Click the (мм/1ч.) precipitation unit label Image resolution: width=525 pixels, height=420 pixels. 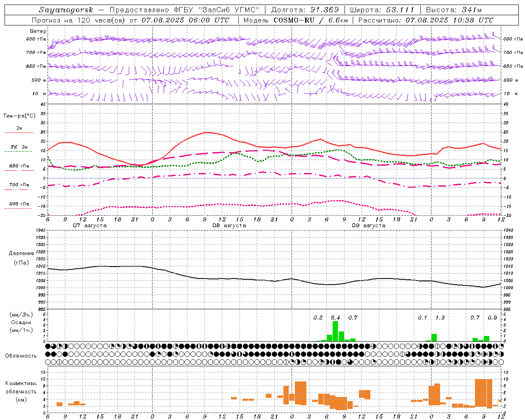[21, 331]
